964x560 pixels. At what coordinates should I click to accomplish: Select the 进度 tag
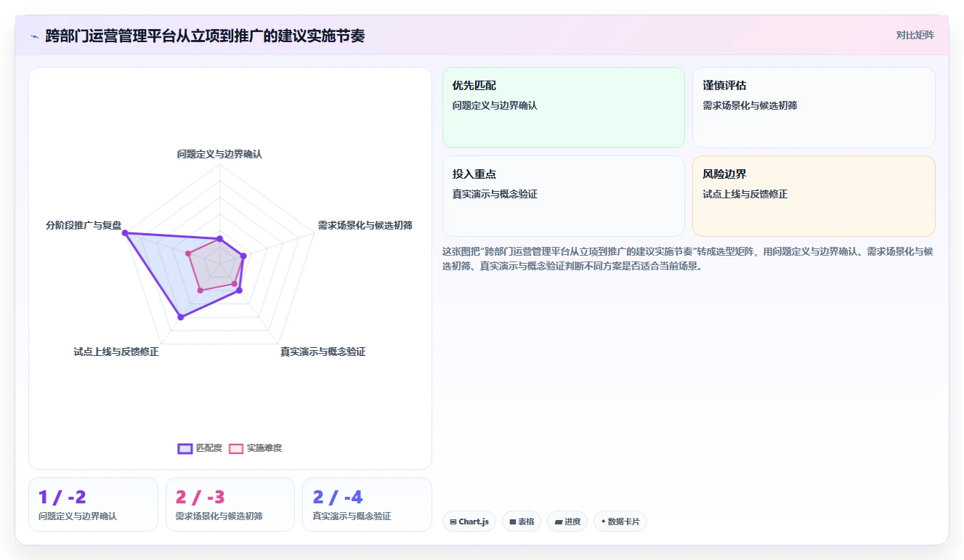[567, 522]
